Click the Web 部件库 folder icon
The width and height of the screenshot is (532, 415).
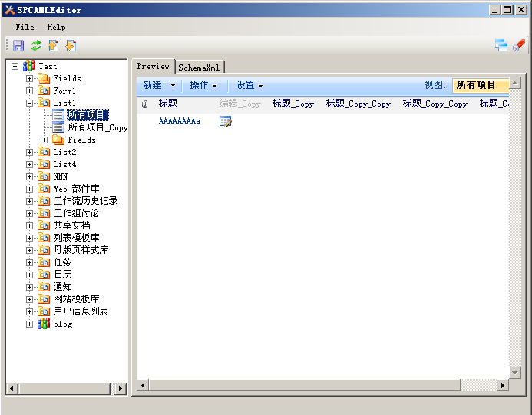[44, 188]
